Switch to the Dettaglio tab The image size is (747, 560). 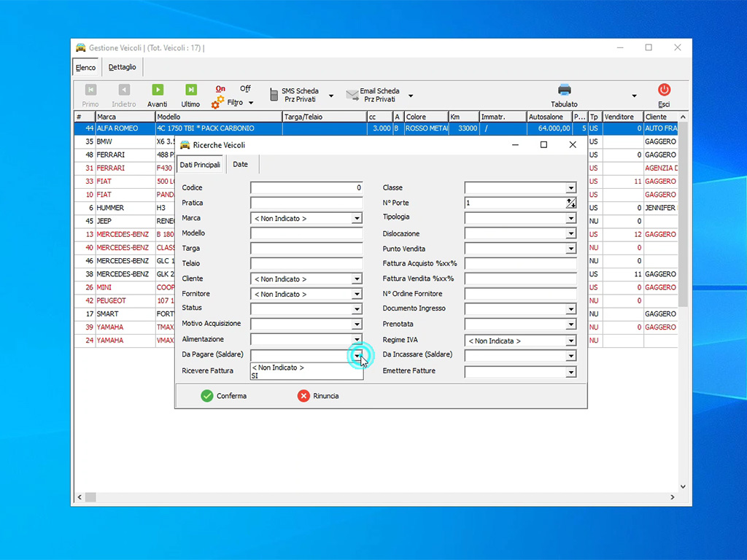click(x=123, y=67)
